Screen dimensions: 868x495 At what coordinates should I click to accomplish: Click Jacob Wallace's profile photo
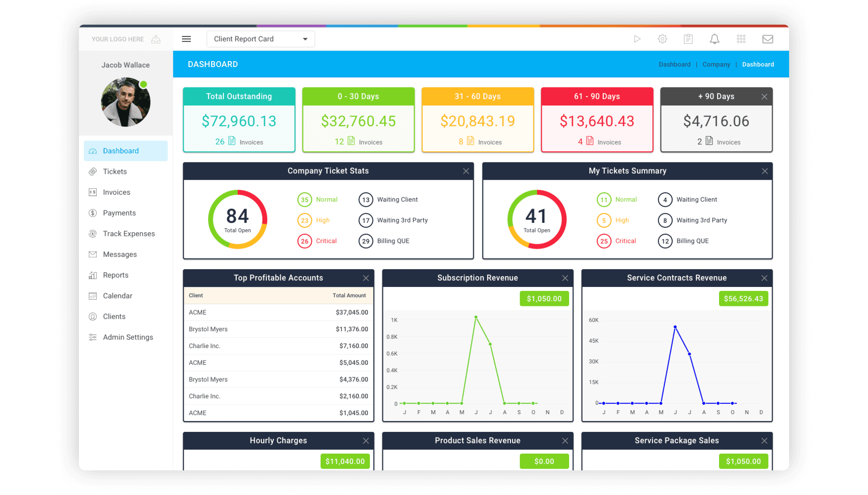point(126,102)
